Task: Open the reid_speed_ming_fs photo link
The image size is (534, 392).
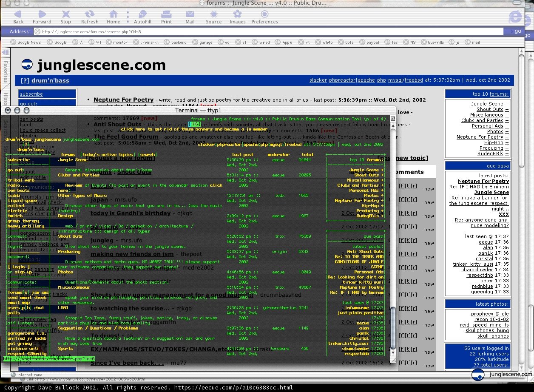Action: (484, 325)
